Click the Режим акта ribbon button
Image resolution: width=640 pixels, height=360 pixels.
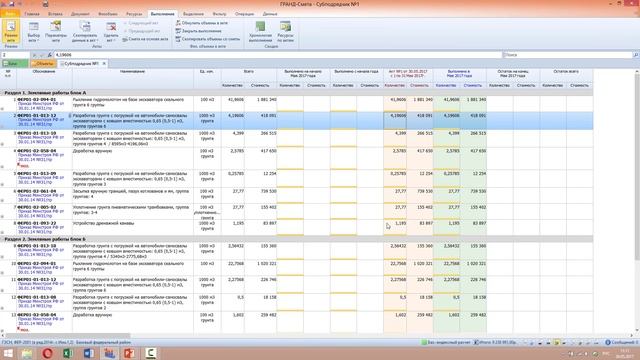(11, 31)
